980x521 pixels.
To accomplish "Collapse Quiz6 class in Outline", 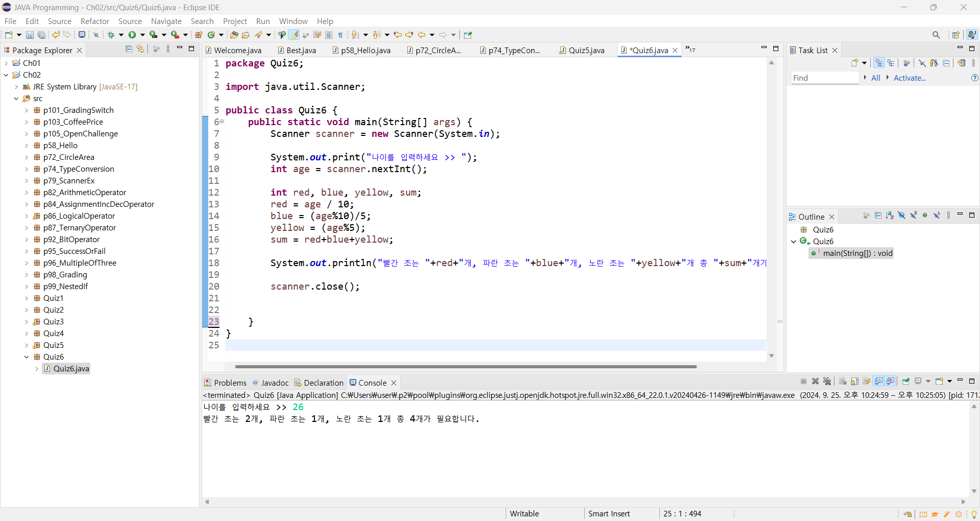I will pos(794,242).
